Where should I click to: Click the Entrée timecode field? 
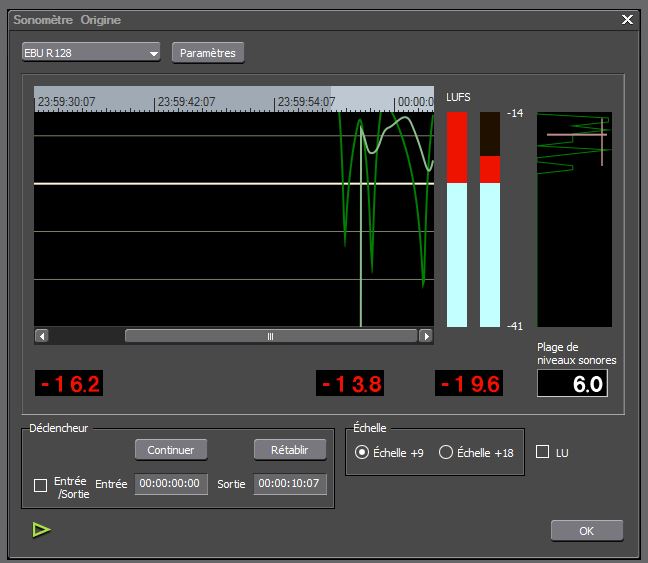[171, 484]
